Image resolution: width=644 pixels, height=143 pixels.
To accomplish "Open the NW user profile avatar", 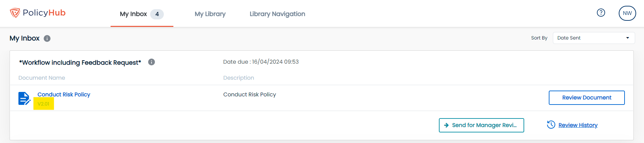I will (627, 13).
